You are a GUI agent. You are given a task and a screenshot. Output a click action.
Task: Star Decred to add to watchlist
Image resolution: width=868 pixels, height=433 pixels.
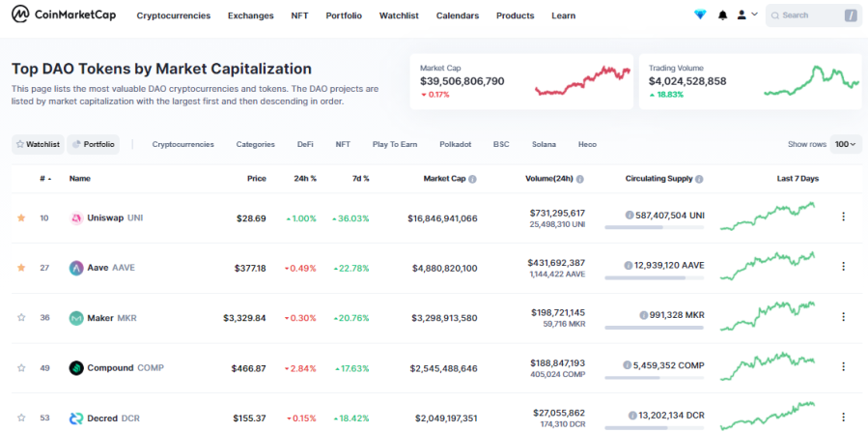(21, 418)
